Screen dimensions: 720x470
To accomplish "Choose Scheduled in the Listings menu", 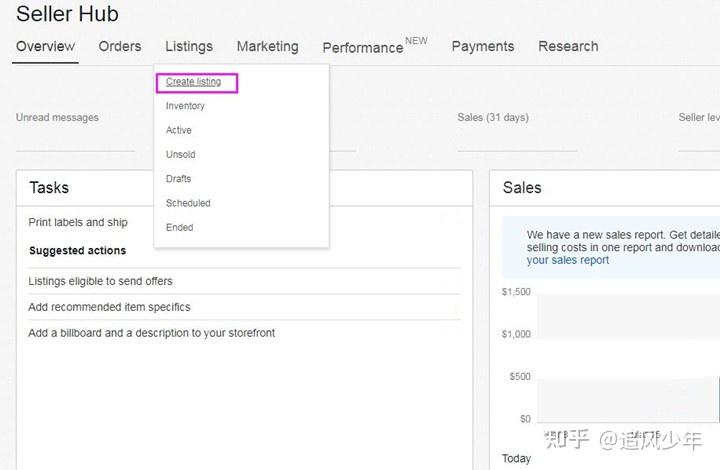I will tap(188, 203).
